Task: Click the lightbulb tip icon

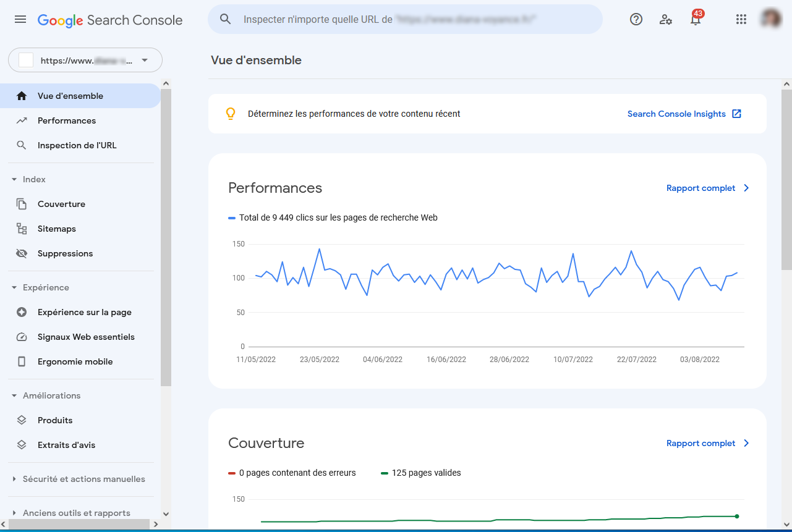Action: pyautogui.click(x=231, y=114)
